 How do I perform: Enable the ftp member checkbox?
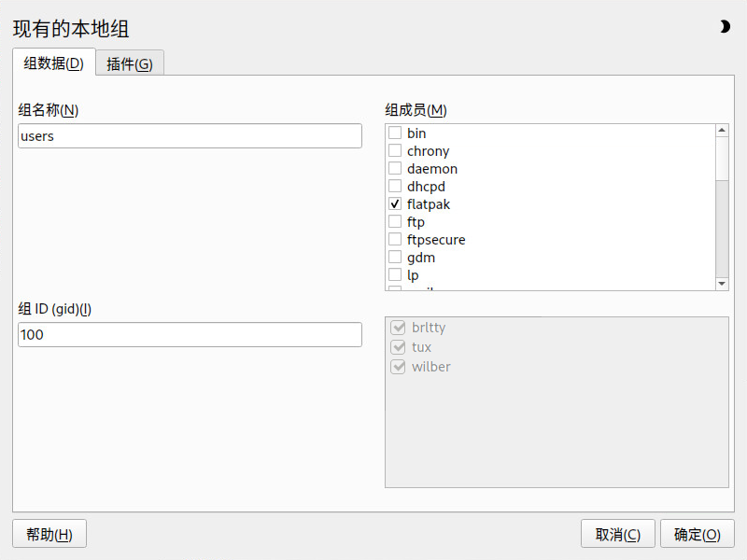[395, 222]
